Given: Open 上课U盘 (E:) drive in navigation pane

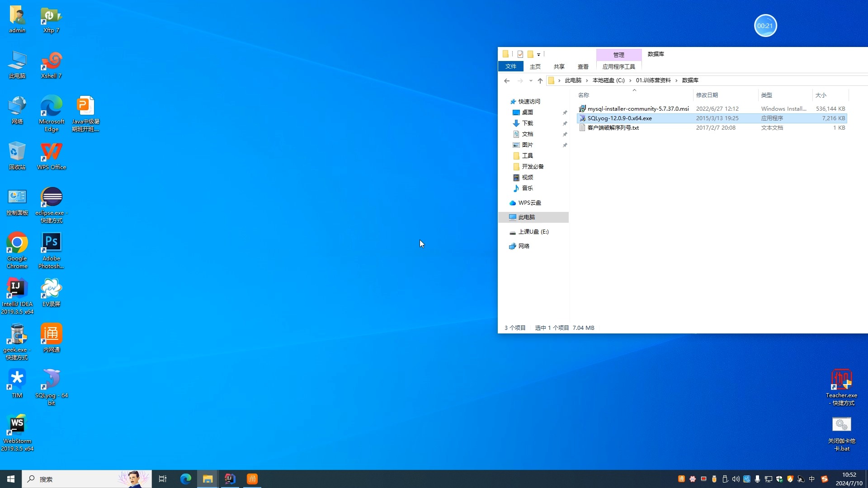Looking at the screenshot, I should tap(533, 232).
